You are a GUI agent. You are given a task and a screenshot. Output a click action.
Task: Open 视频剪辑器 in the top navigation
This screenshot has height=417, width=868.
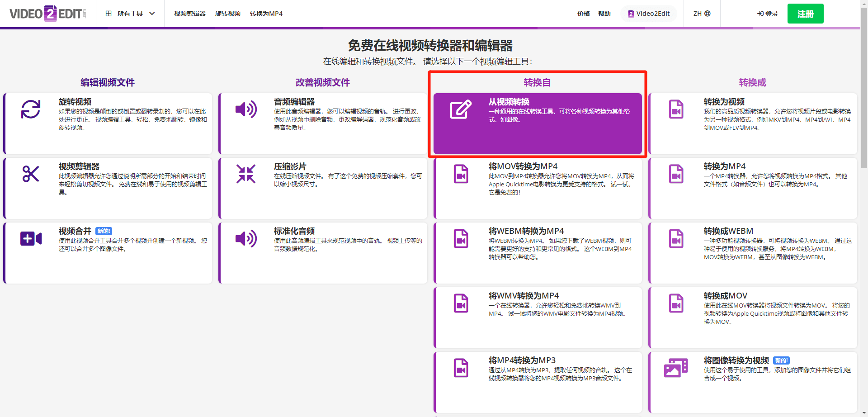pos(190,14)
